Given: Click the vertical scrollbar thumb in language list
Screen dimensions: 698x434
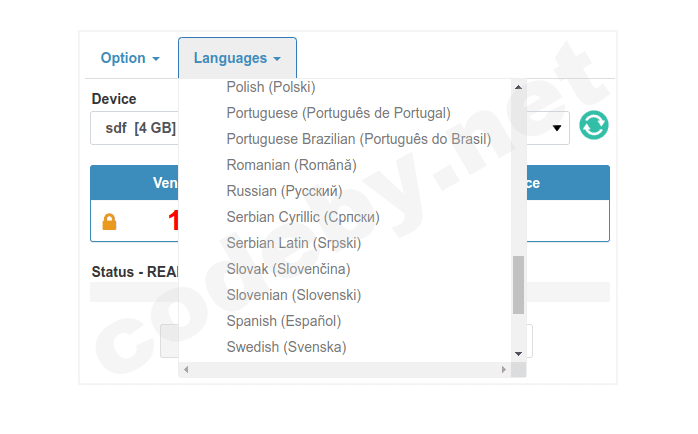Looking at the screenshot, I should click(x=518, y=285).
